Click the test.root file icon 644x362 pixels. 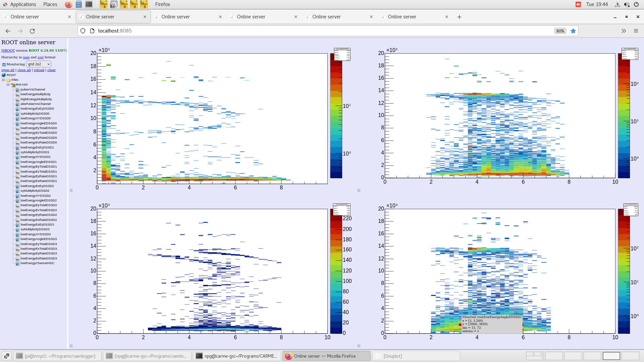[13, 85]
